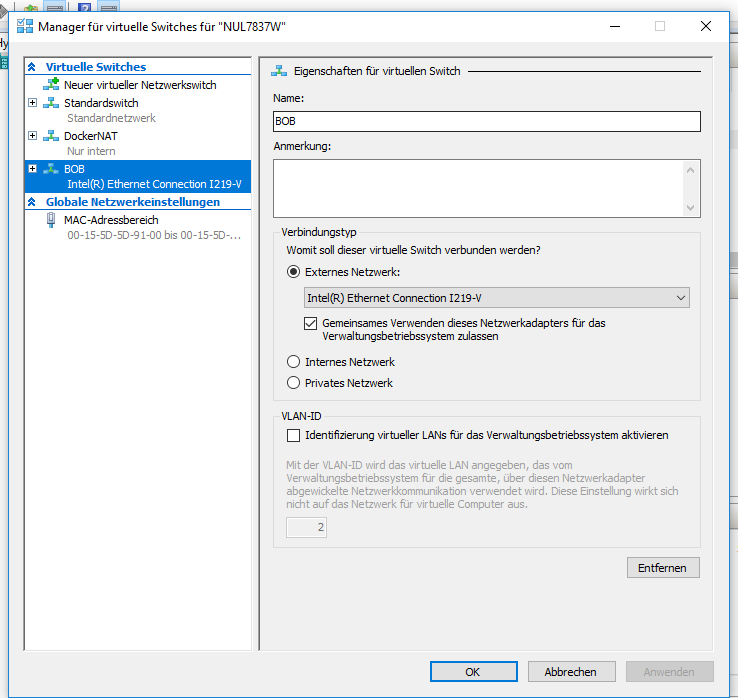Screen dimensions: 738x698
Task: Click the Virtuelle Switches header
Action: tap(96, 67)
